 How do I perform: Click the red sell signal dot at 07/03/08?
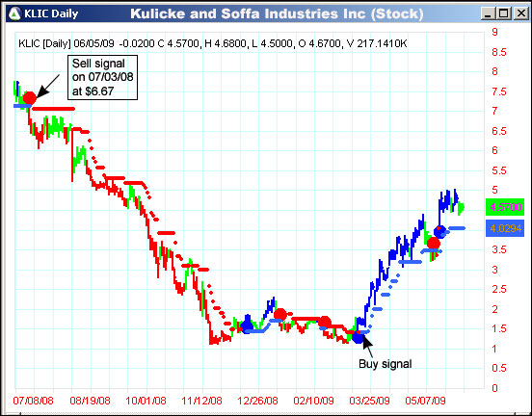(30, 98)
